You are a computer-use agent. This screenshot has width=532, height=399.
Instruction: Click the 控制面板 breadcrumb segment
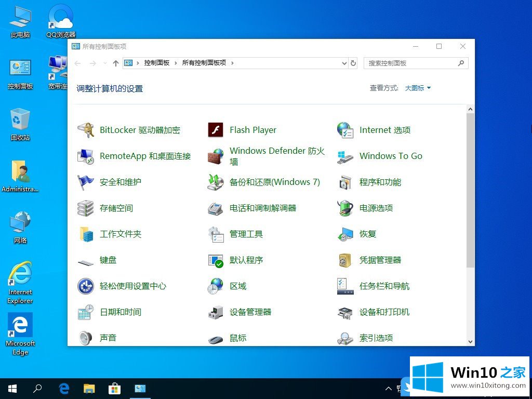[x=157, y=63]
